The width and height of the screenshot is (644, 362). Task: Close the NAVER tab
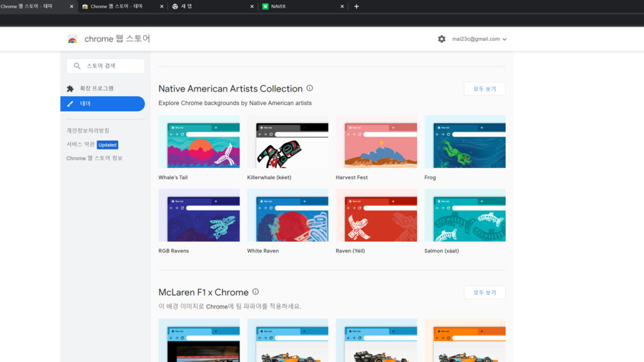click(342, 6)
